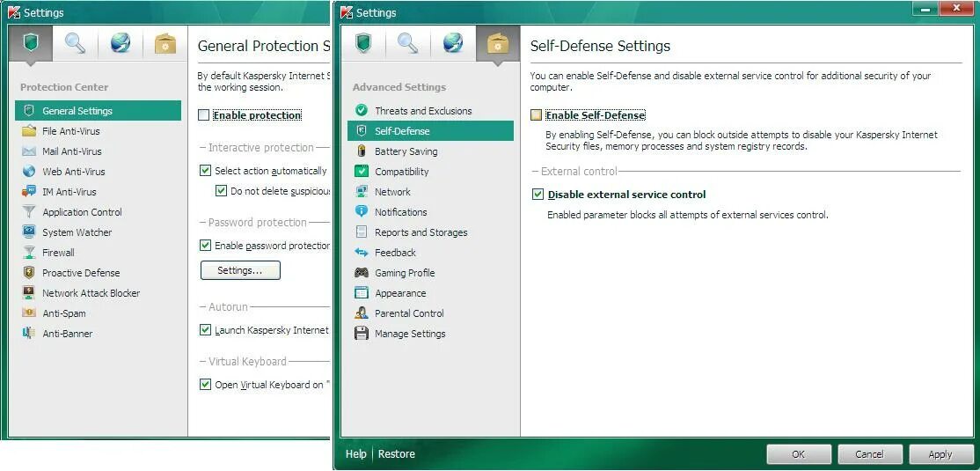The image size is (980, 471).
Task: Click Kaspersky icon in right window titlebar
Action: click(347, 11)
